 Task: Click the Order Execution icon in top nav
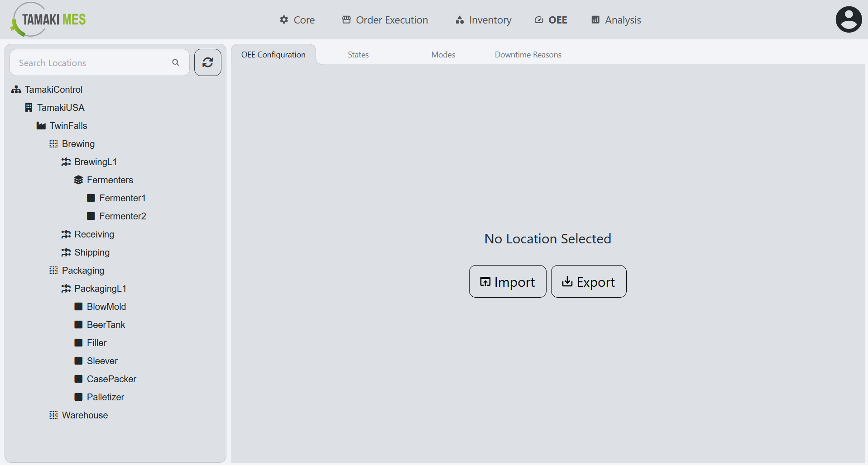coord(346,19)
